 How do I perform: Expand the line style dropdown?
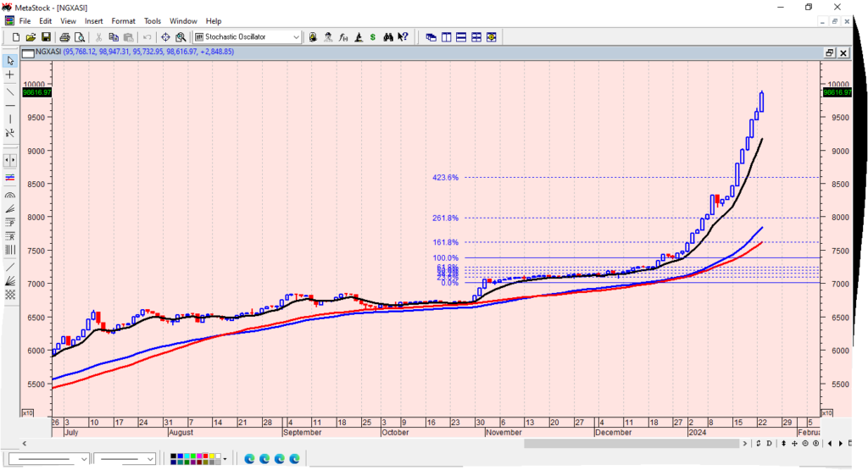pyautogui.click(x=83, y=459)
